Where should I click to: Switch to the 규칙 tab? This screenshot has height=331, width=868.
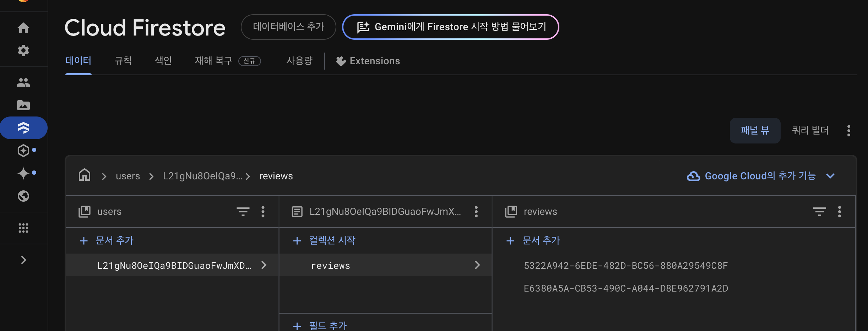(123, 61)
